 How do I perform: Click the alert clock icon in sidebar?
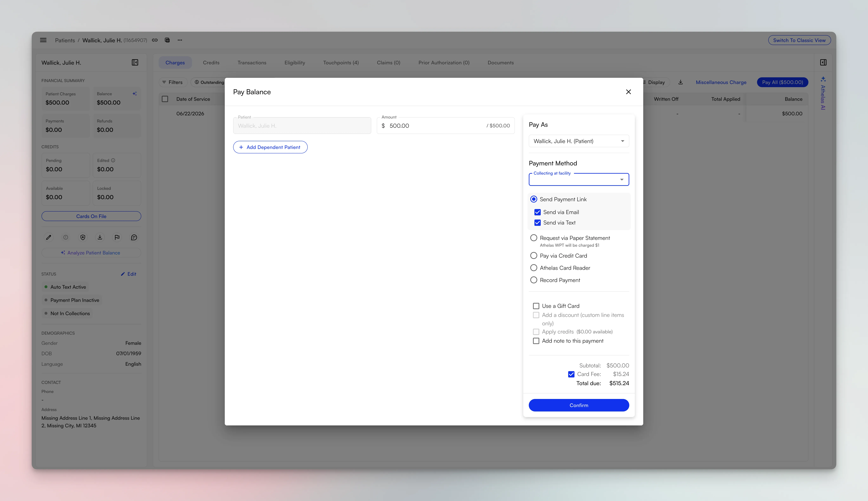(66, 237)
